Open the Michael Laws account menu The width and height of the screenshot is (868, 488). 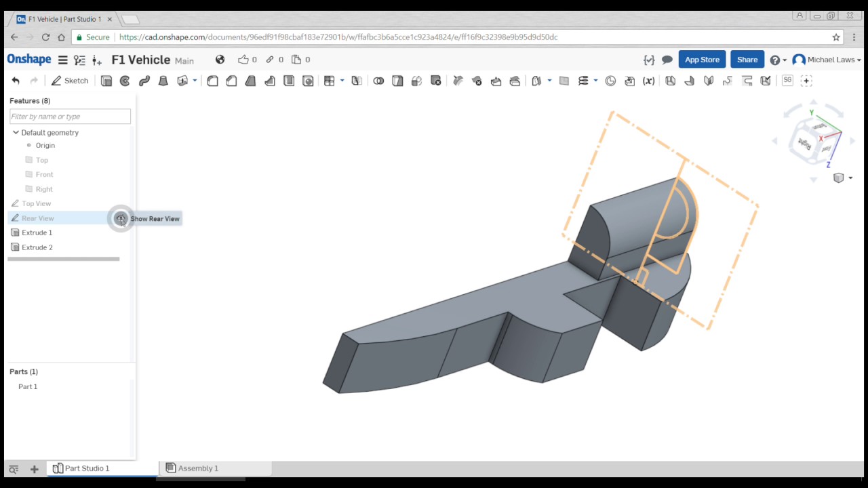pyautogui.click(x=827, y=60)
